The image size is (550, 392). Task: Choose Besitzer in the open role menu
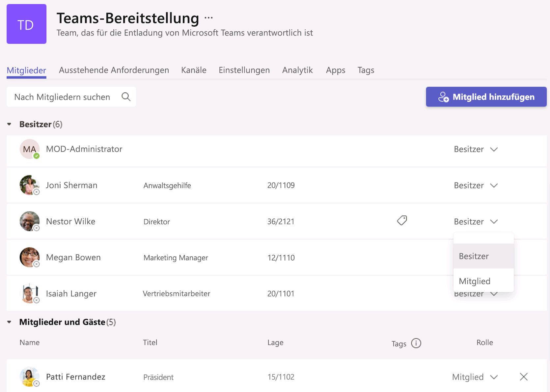coord(483,256)
